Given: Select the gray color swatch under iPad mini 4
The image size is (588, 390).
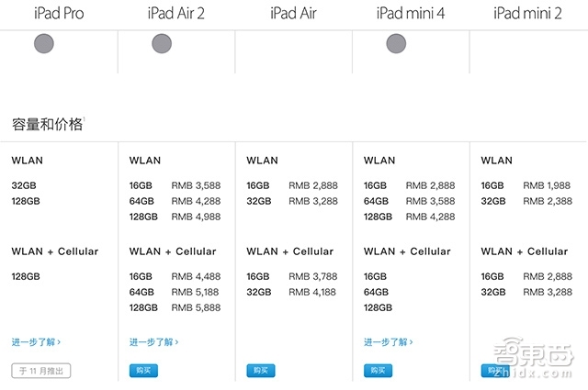Looking at the screenshot, I should 396,43.
